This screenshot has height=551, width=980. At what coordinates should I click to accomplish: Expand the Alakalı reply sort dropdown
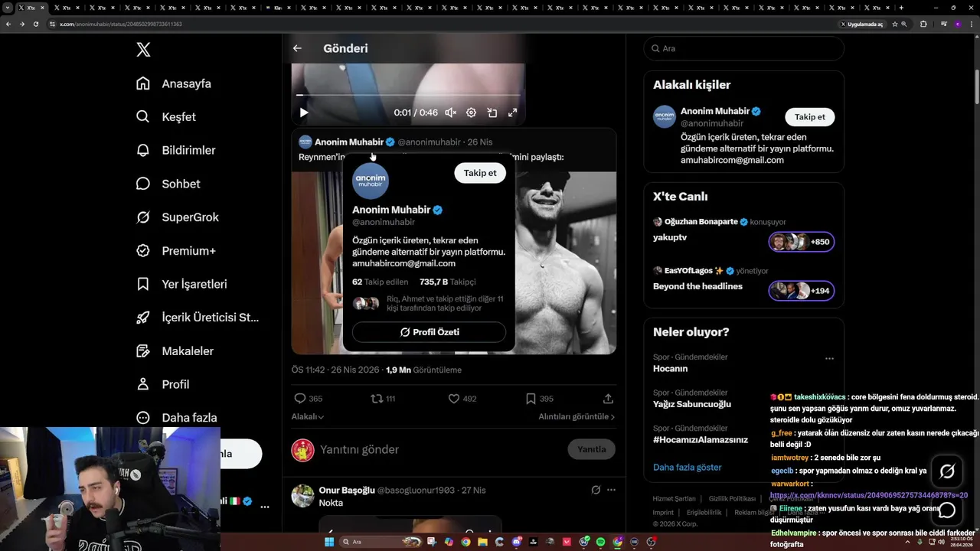pyautogui.click(x=308, y=416)
